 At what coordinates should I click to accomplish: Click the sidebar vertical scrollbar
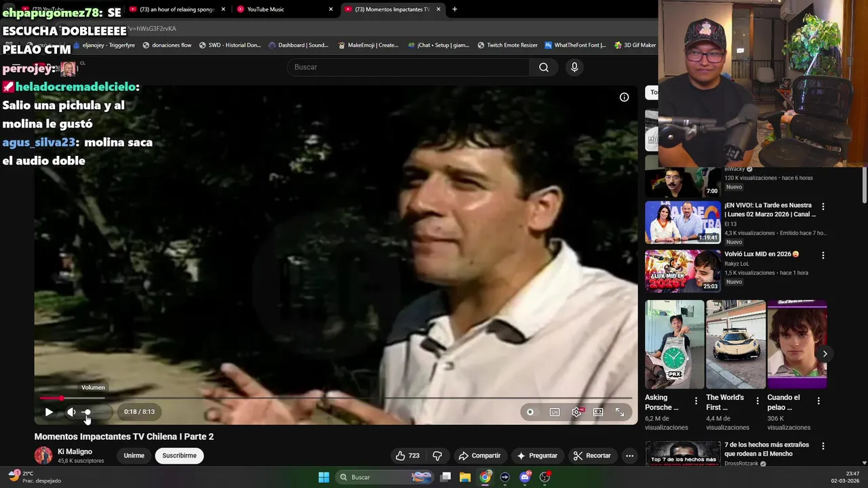864,184
